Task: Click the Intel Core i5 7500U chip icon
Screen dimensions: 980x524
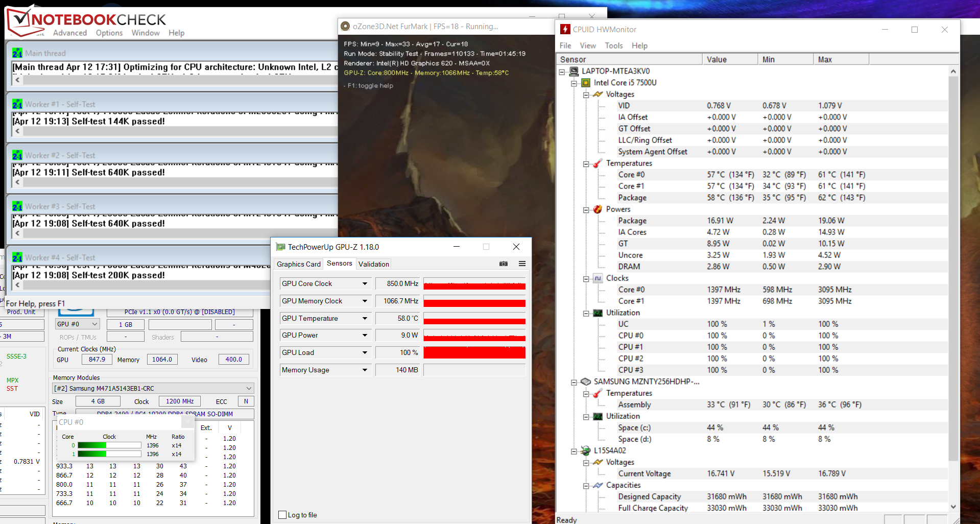Action: pyautogui.click(x=586, y=83)
